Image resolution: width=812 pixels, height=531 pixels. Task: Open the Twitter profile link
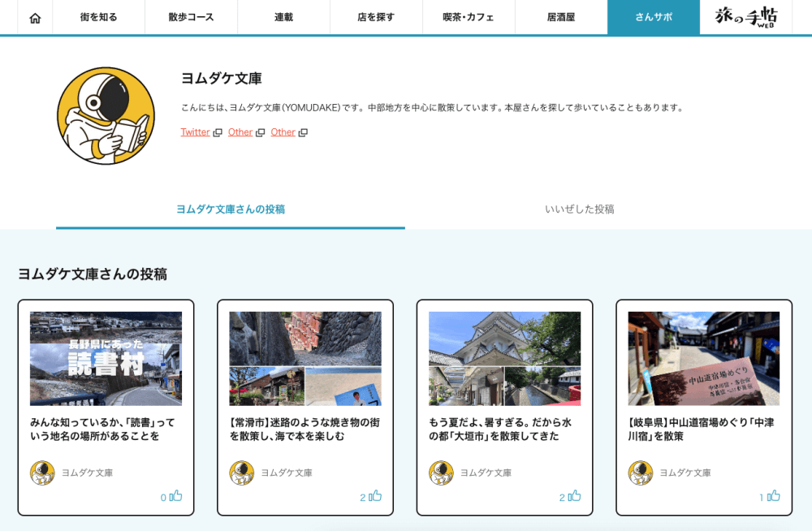click(195, 132)
